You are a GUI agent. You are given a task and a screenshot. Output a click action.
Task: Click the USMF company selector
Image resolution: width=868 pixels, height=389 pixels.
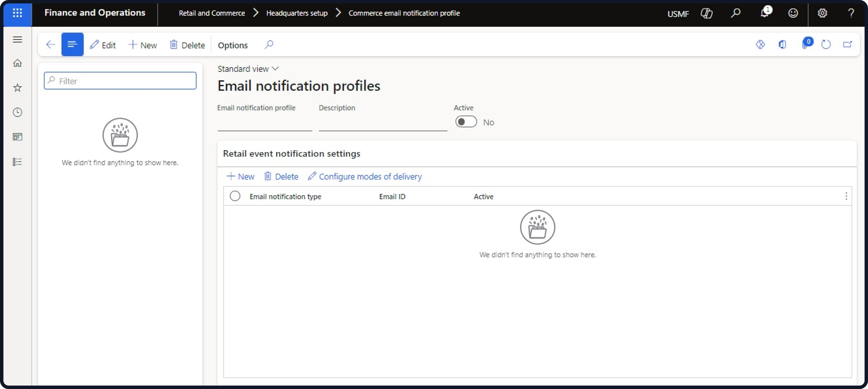coord(678,14)
